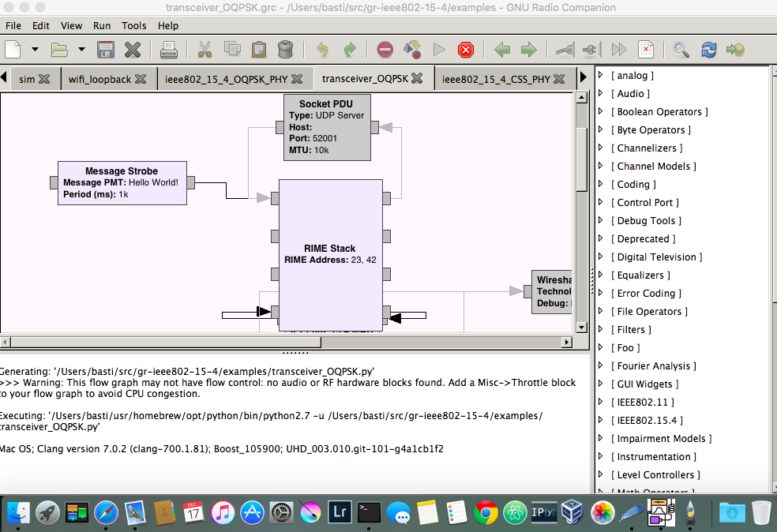Click the Delete trash can toolbar icon
The image size is (777, 532).
point(286,50)
